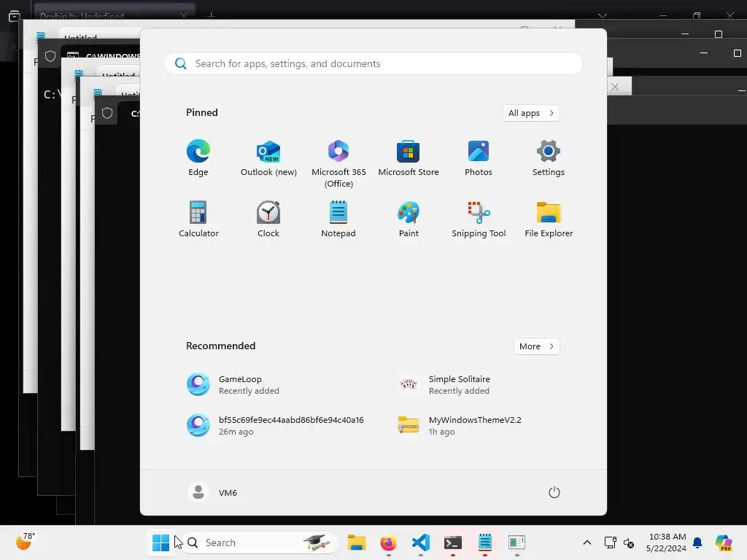Click the muted volume tray icon
747x560 pixels.
pyautogui.click(x=628, y=542)
